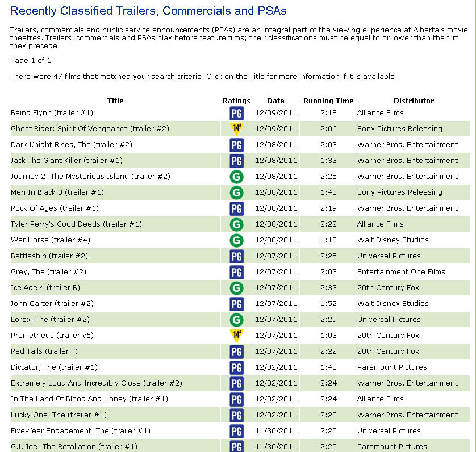Open Journey 2: The Mysterious Island title
The width and height of the screenshot is (476, 452).
click(90, 177)
